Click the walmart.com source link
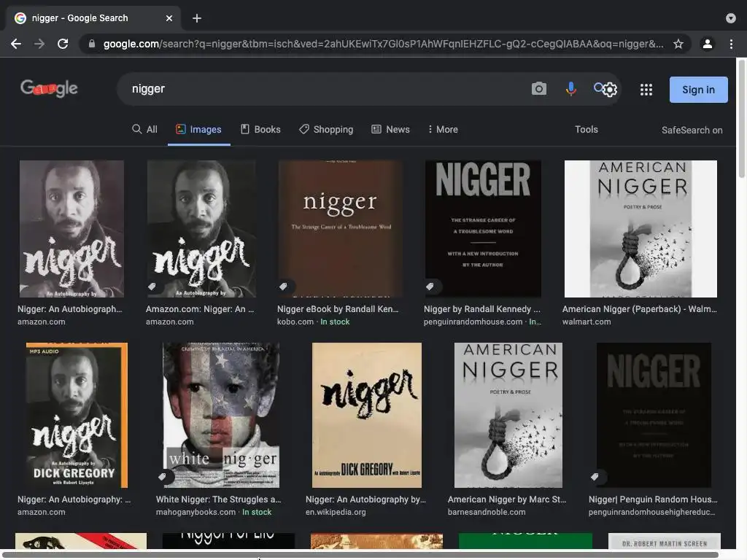747x560 pixels. tap(587, 322)
